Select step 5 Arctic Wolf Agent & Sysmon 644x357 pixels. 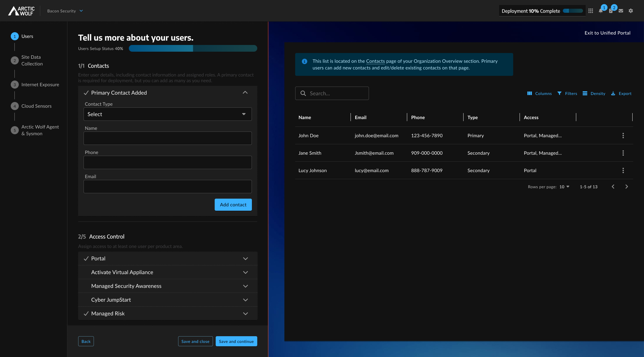[35, 130]
